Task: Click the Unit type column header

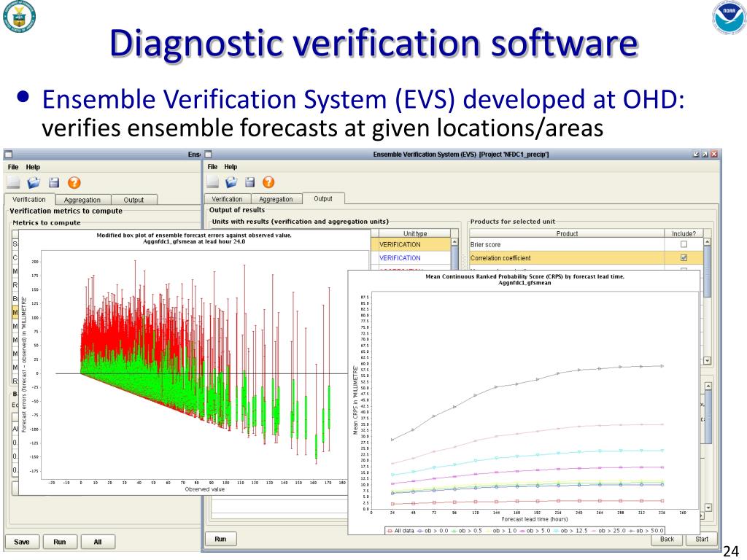Action: tap(414, 233)
